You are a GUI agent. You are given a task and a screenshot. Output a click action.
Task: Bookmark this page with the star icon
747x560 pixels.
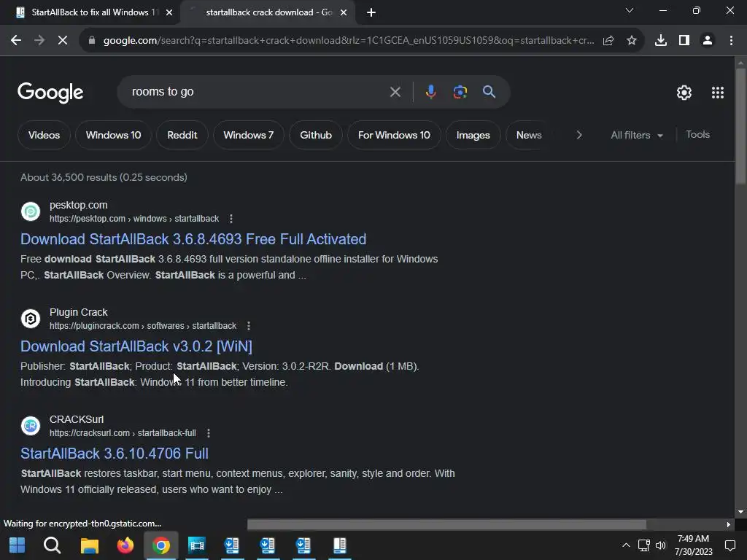pos(632,41)
